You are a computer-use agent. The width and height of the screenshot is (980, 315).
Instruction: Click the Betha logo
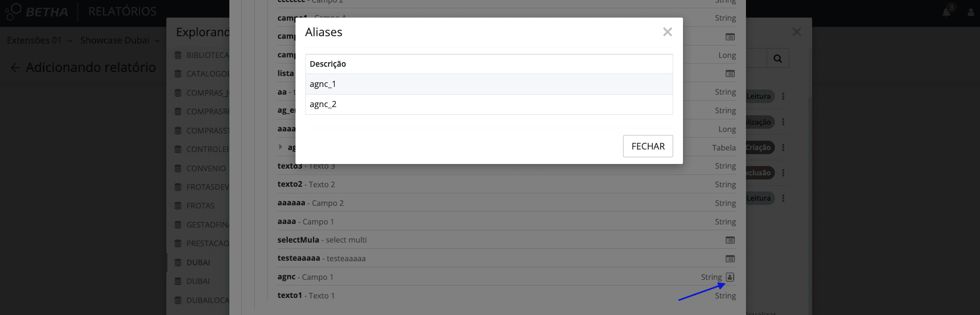[x=37, y=11]
